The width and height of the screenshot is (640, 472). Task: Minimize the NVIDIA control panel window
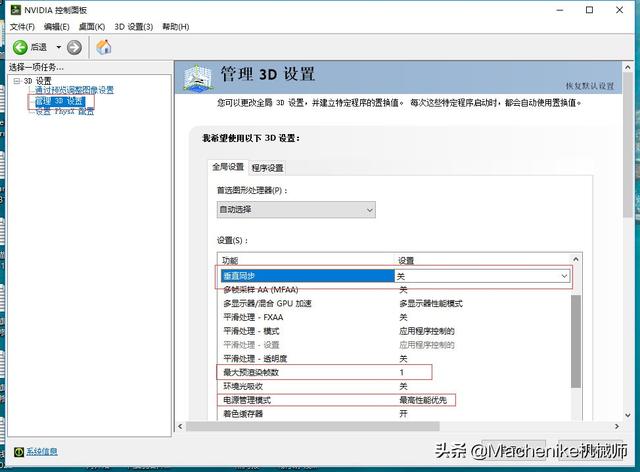[560, 10]
